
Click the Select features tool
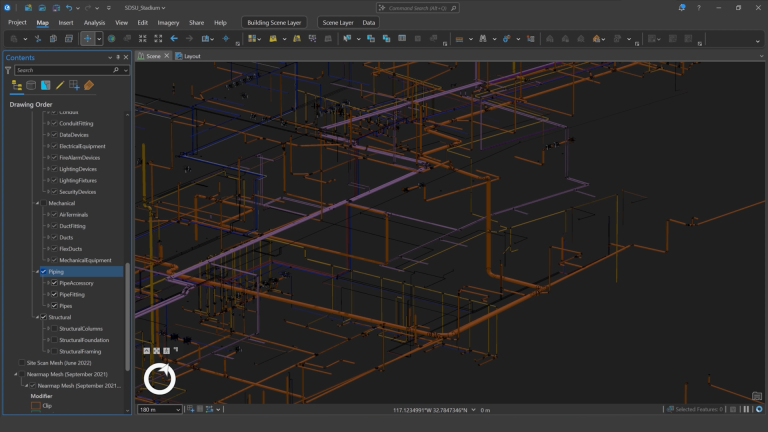pyautogui.click(x=347, y=39)
